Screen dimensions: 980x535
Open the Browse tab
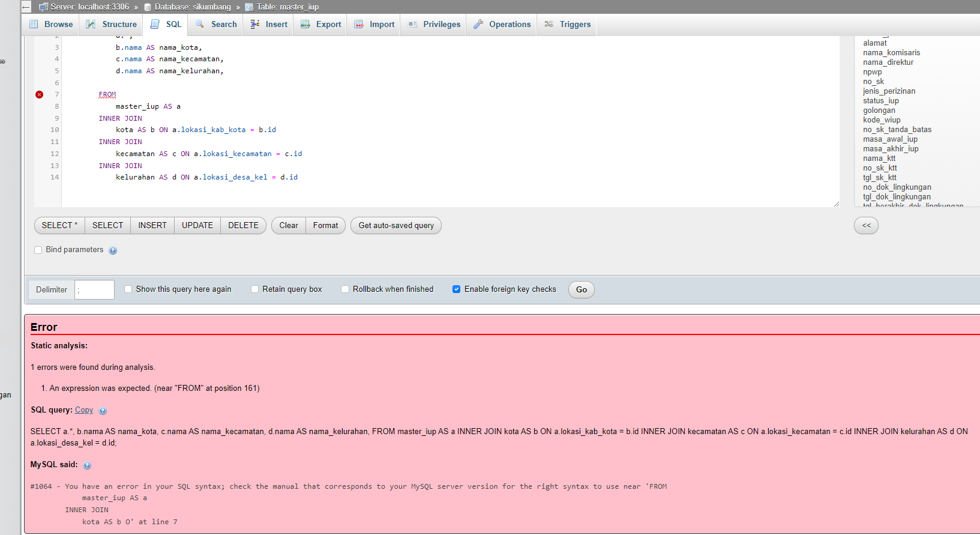52,25
